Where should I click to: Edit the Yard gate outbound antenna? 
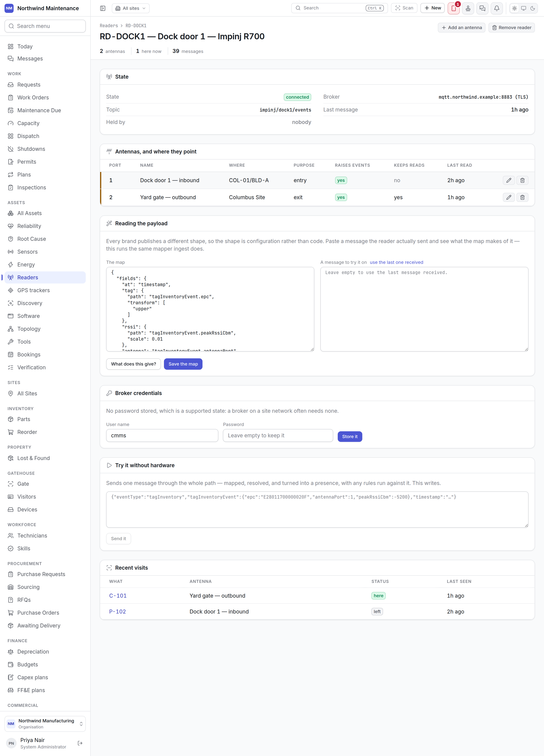tap(509, 197)
